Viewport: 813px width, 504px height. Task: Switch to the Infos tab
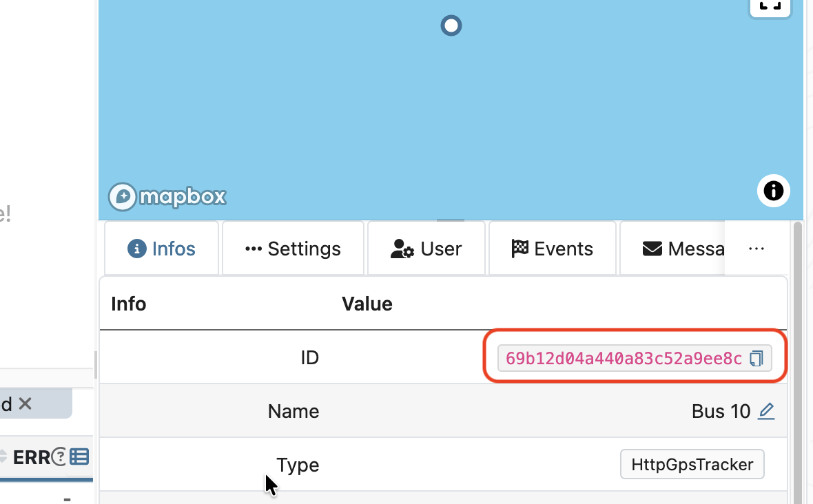click(162, 249)
